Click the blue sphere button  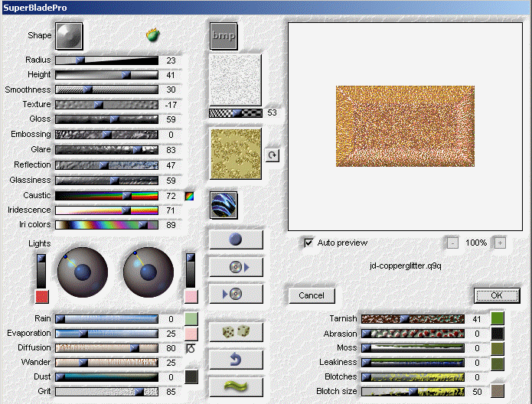coord(236,239)
